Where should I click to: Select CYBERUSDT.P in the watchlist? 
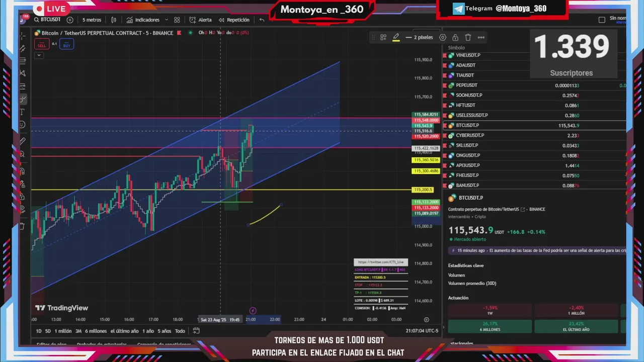(534, 135)
